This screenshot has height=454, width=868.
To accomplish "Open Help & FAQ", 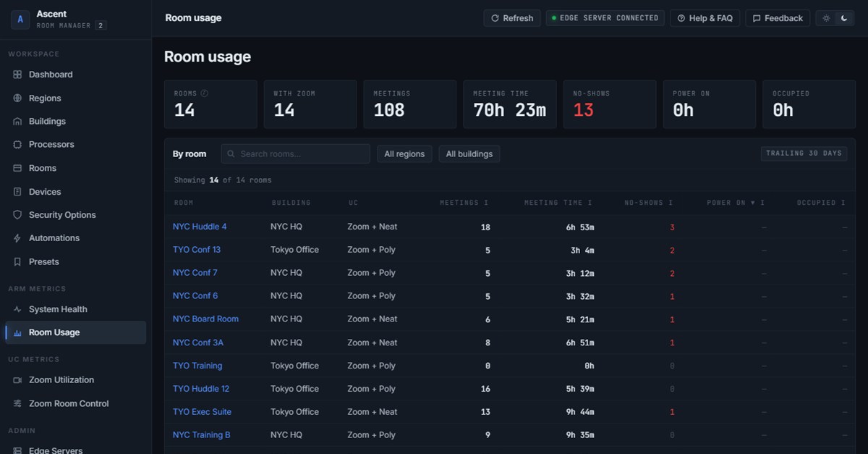I will 705,18.
